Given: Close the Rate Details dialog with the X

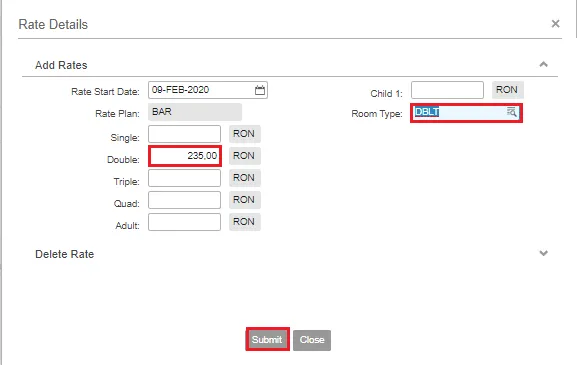Looking at the screenshot, I should click(555, 24).
